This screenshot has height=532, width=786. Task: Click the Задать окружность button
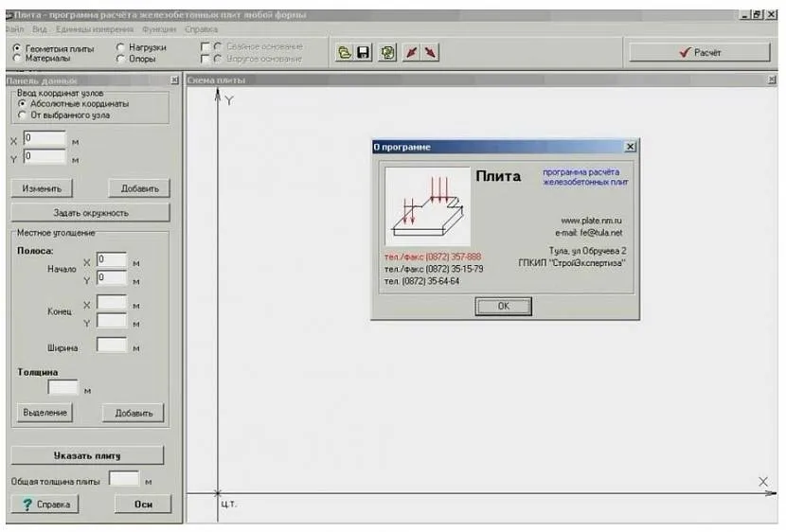[x=91, y=213]
